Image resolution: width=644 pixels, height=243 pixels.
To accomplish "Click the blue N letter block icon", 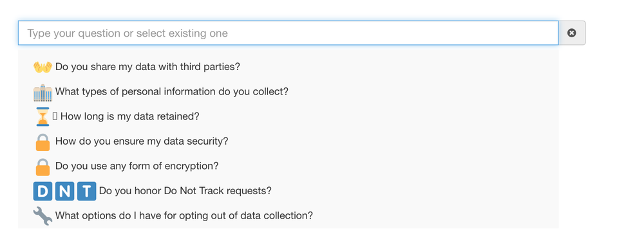I will click(x=65, y=192).
